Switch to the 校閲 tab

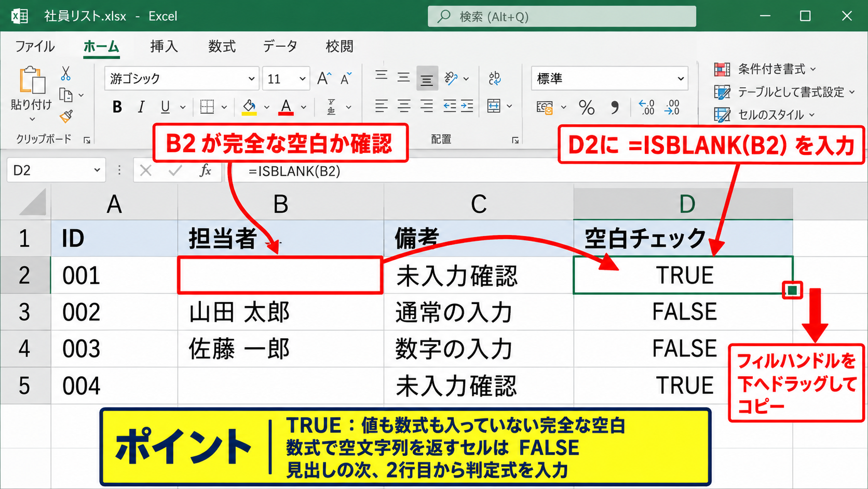coord(340,47)
